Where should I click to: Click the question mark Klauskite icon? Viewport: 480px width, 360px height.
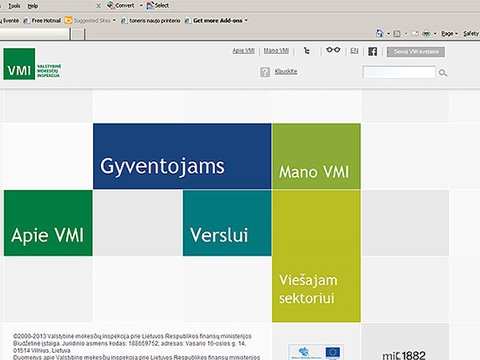[x=265, y=72]
